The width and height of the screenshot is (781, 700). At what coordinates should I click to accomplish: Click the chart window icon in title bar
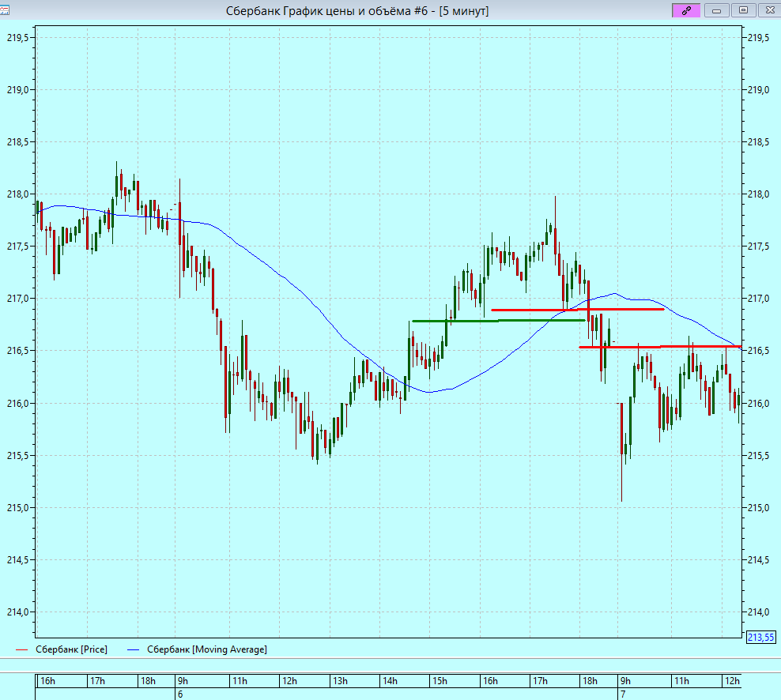(x=4, y=9)
